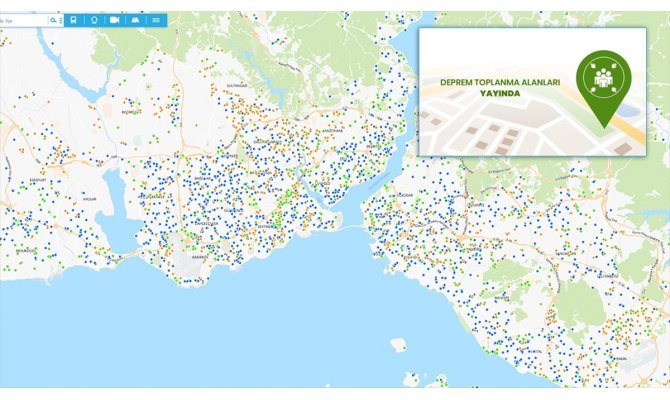Click the lightbulb-shaped toolbar icon
The width and height of the screenshot is (670, 400).
coord(95,19)
